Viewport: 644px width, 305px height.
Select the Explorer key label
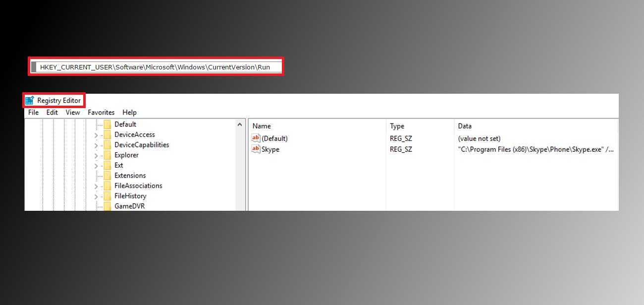click(x=126, y=155)
